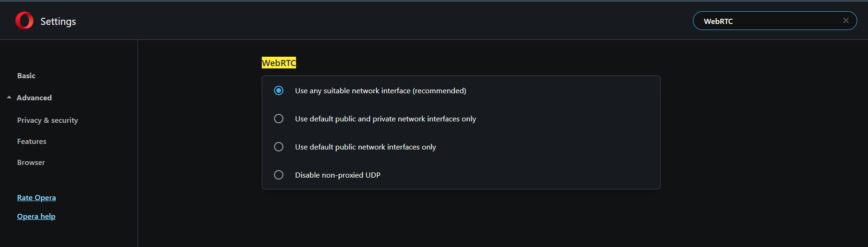Image resolution: width=868 pixels, height=247 pixels.
Task: Click the Settings page title
Action: point(58,22)
